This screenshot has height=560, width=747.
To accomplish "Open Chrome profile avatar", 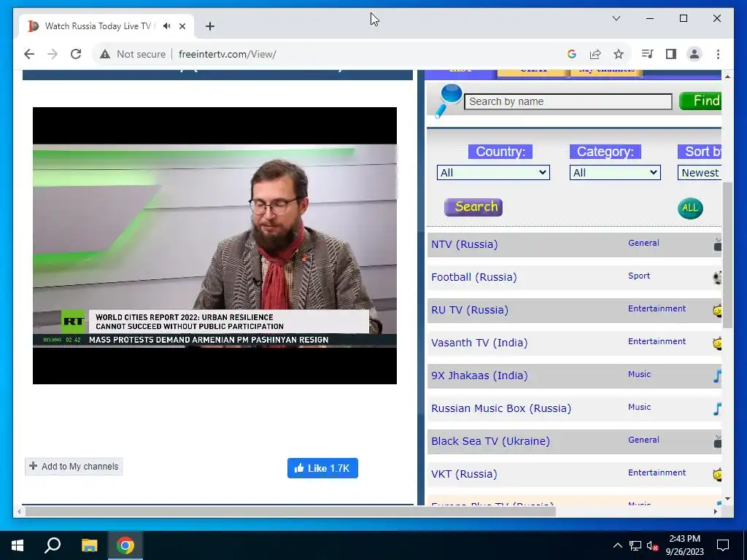I will 694,54.
